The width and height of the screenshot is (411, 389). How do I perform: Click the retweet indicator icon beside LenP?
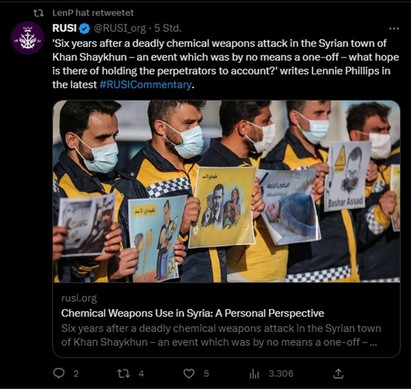tap(39, 13)
